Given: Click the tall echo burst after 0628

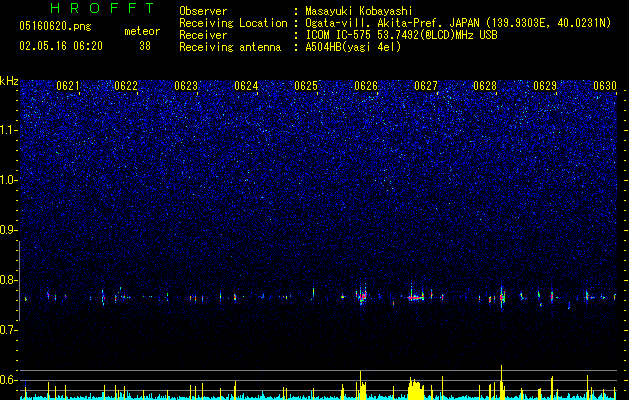Looking at the screenshot, I should [x=502, y=297].
